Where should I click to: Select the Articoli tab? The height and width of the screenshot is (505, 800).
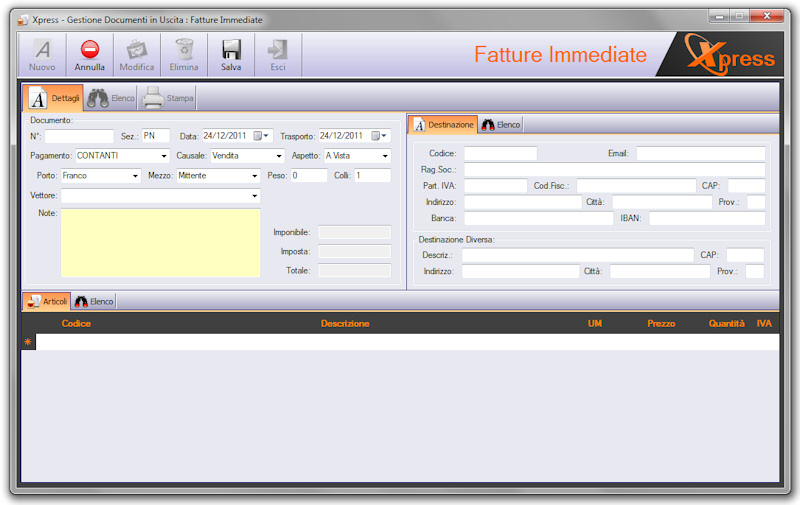point(47,301)
